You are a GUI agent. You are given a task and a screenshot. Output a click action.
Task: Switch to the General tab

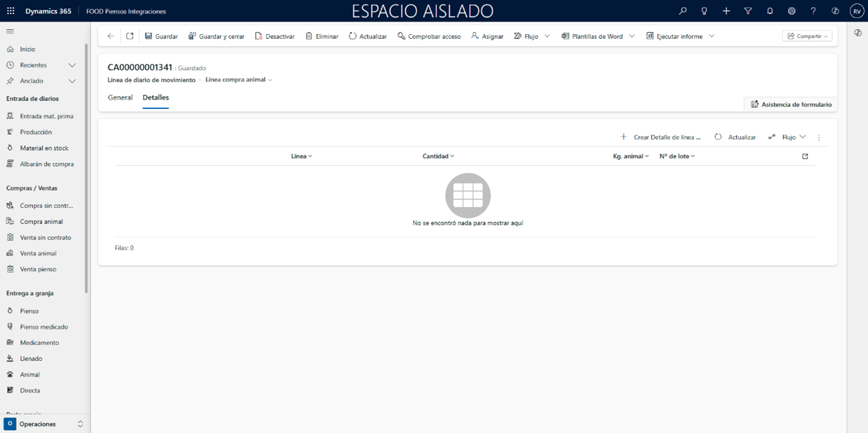[x=120, y=98]
